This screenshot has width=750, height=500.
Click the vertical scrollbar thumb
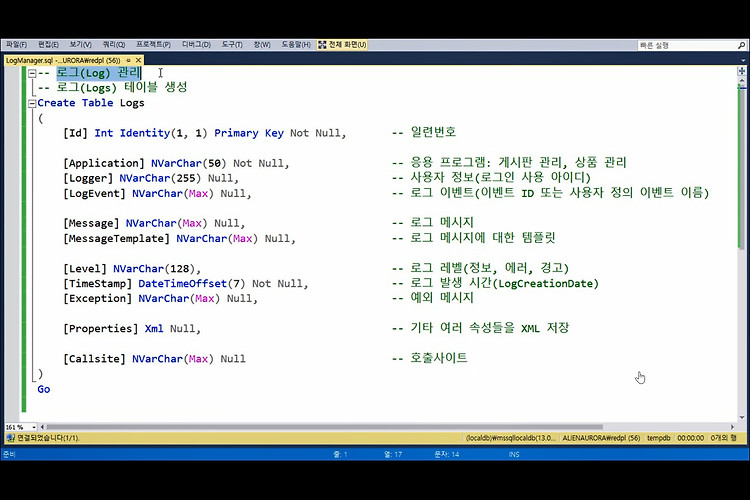coord(742,167)
